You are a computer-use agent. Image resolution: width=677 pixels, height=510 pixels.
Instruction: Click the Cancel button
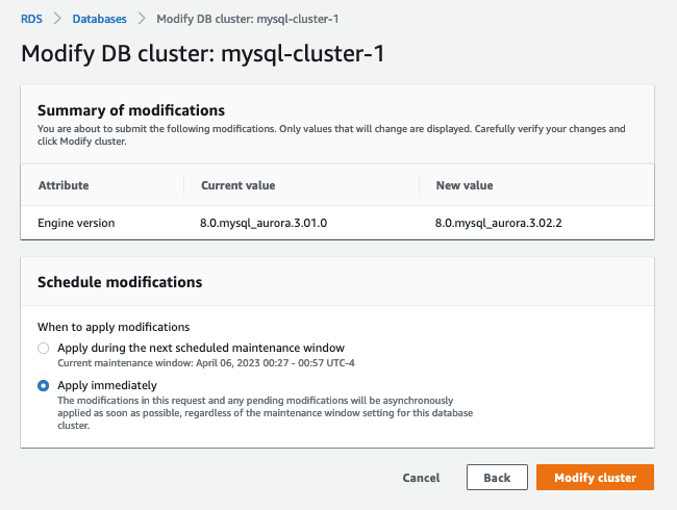(x=421, y=478)
